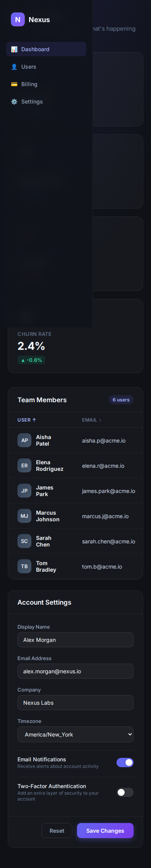The height and width of the screenshot is (868, 151).
Task: Click the Company input field
Action: [x=75, y=702]
